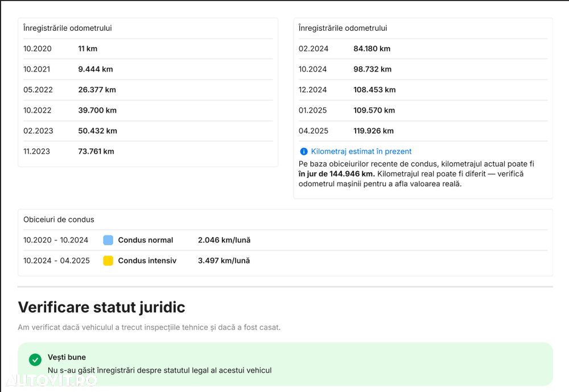This screenshot has width=569, height=392.
Task: Click the blue info icon beside Kilometraj estimat
Action: click(304, 151)
